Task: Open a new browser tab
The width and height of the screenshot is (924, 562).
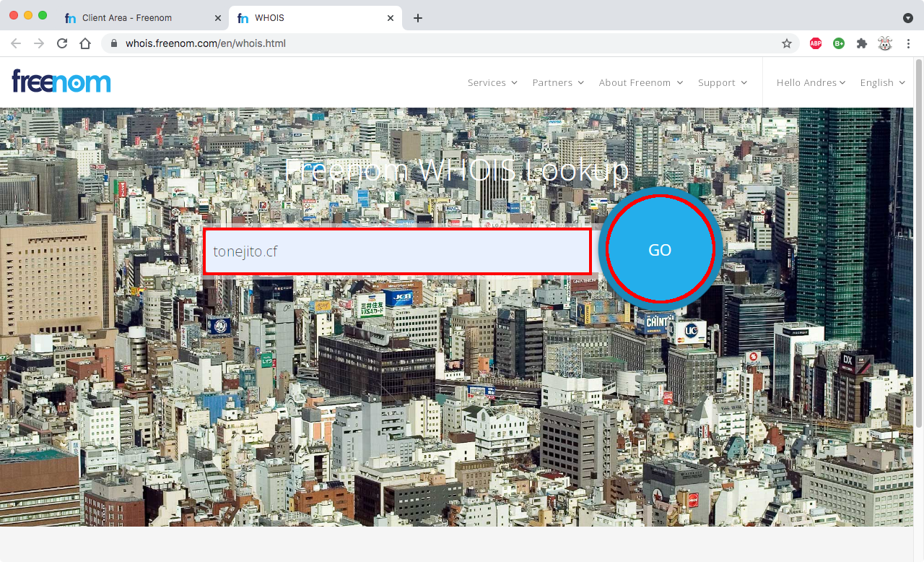Action: point(418,18)
